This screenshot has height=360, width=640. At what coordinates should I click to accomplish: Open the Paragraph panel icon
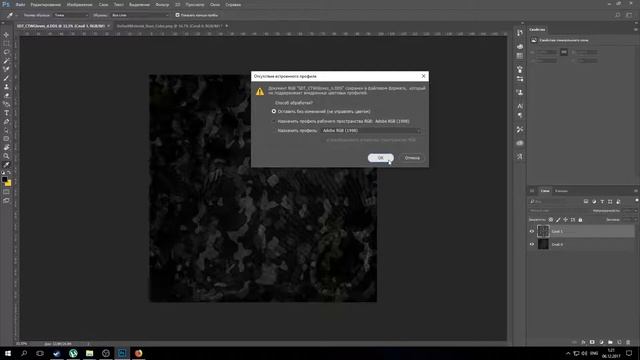520,116
